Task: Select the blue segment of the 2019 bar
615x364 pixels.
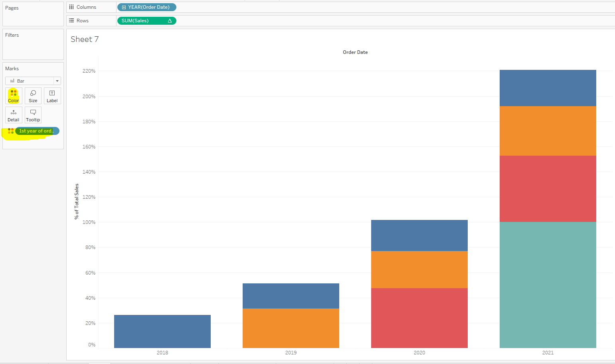Action: coord(291,296)
